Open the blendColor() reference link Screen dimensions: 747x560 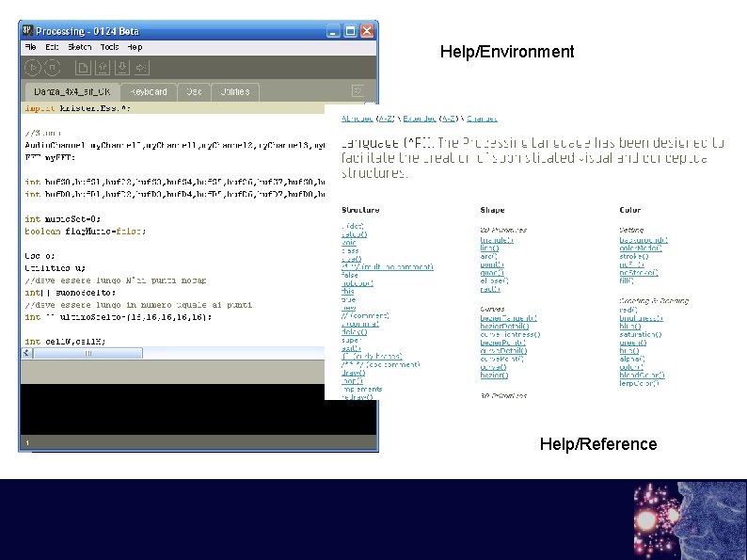point(643,376)
